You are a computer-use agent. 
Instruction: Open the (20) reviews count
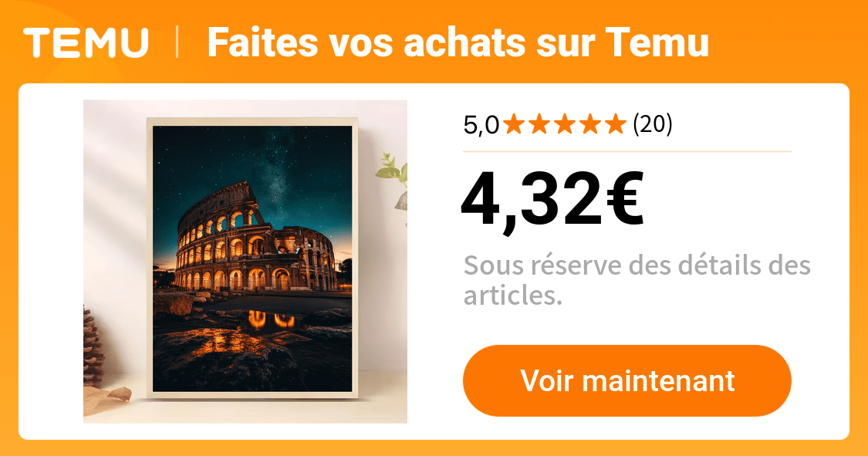pyautogui.click(x=653, y=124)
